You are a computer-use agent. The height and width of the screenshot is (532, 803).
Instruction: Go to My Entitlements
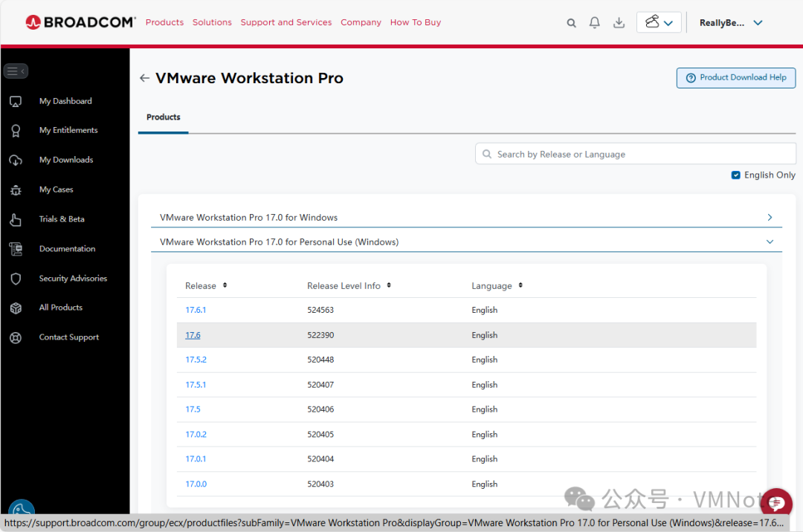pos(68,131)
